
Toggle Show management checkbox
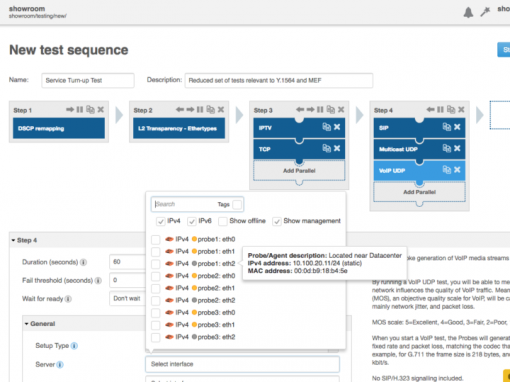point(277,221)
